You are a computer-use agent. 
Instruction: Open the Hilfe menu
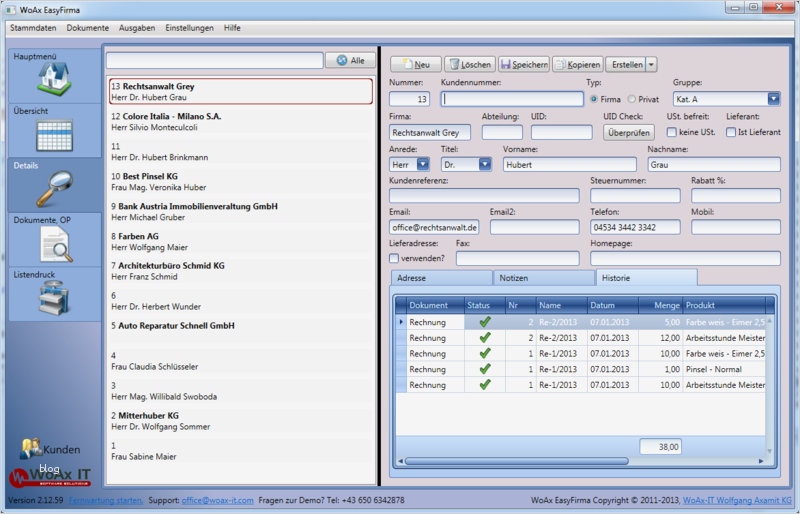pos(232,28)
